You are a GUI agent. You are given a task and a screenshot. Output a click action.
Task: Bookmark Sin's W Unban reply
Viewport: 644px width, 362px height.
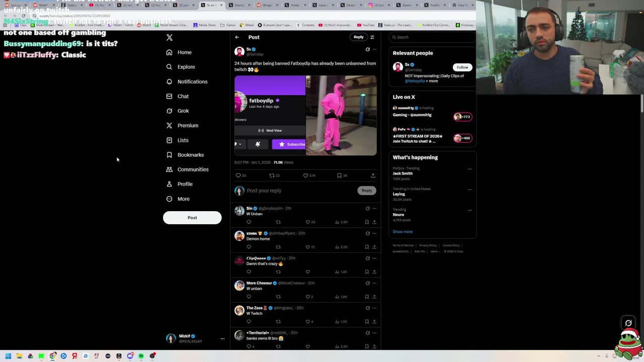367,222
